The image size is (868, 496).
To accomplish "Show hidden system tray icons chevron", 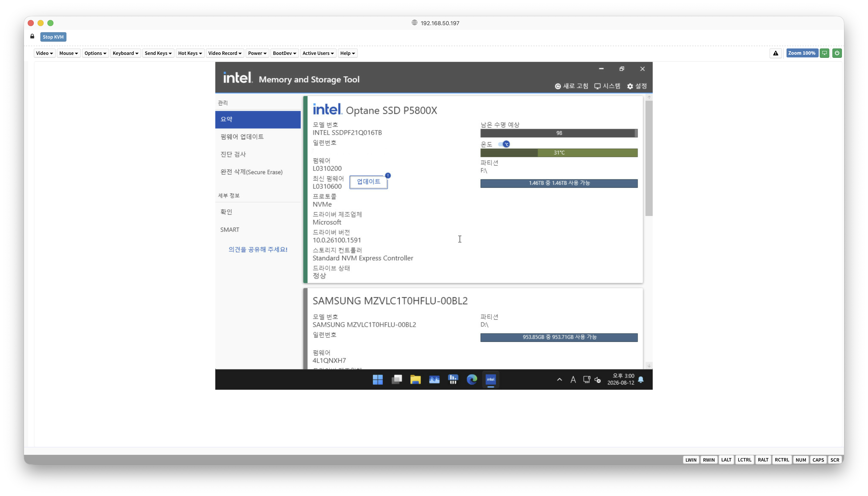I will [x=559, y=379].
